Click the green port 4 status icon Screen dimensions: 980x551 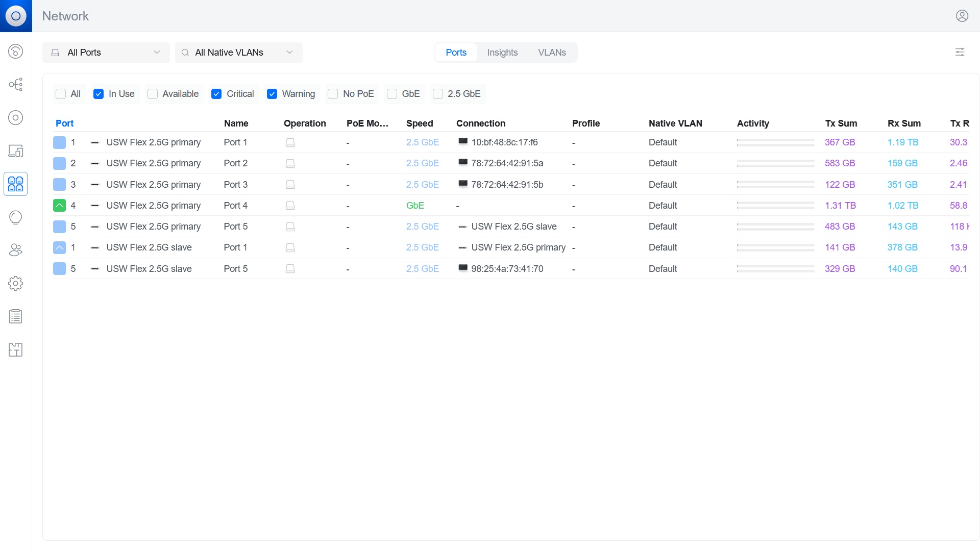click(x=59, y=205)
